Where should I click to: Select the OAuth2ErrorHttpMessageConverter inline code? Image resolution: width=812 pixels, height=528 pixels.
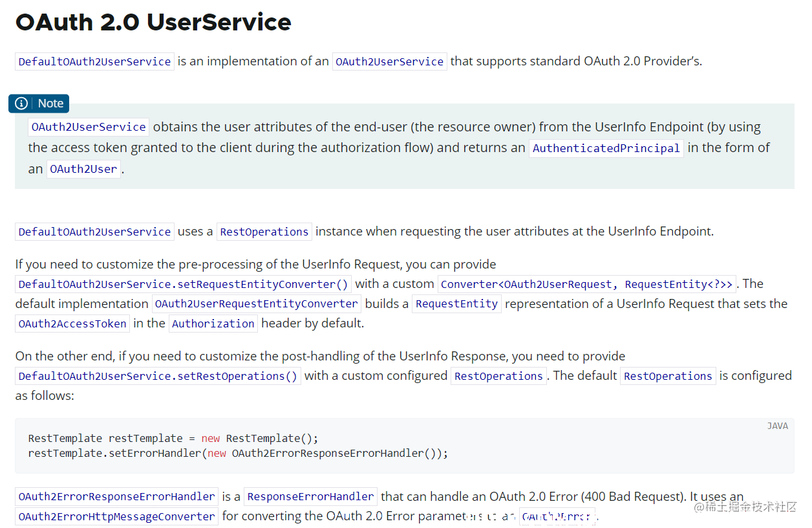[116, 516]
